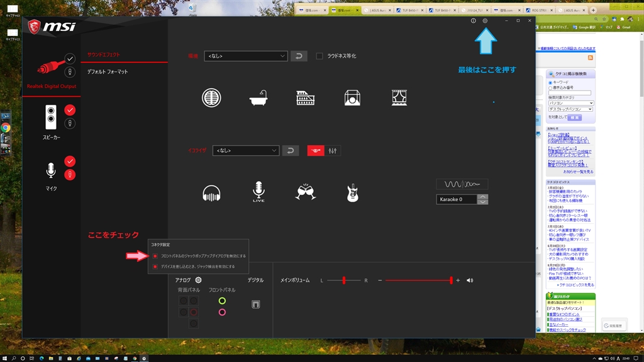Apply the headphones pop equalizer preset
The width and height of the screenshot is (644, 362).
pyautogui.click(x=211, y=193)
